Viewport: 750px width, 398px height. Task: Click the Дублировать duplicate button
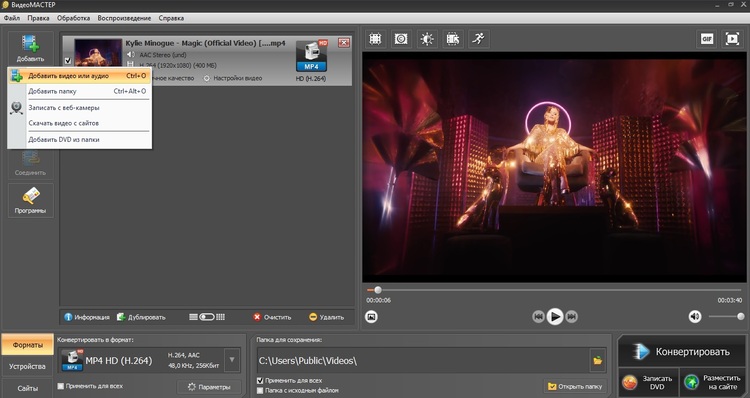[141, 317]
